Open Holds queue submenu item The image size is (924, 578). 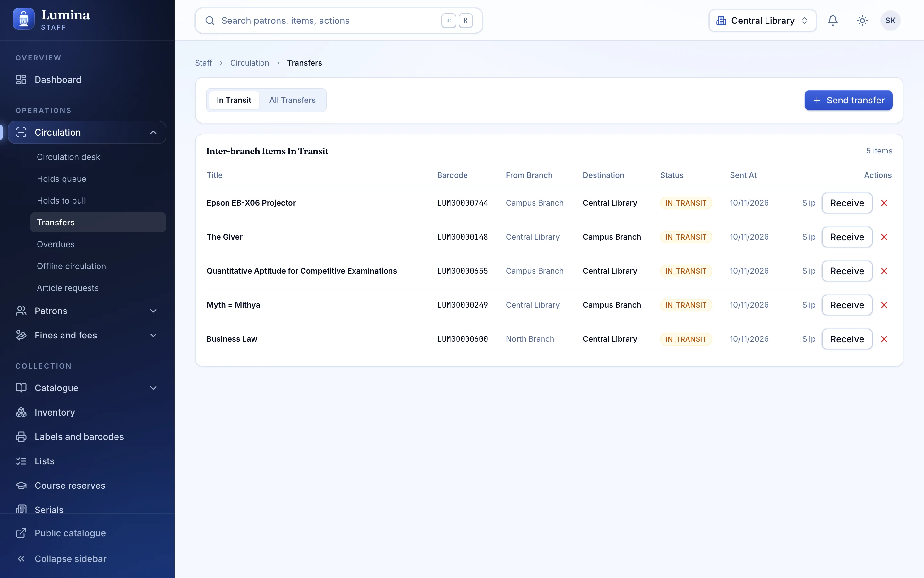98,179
